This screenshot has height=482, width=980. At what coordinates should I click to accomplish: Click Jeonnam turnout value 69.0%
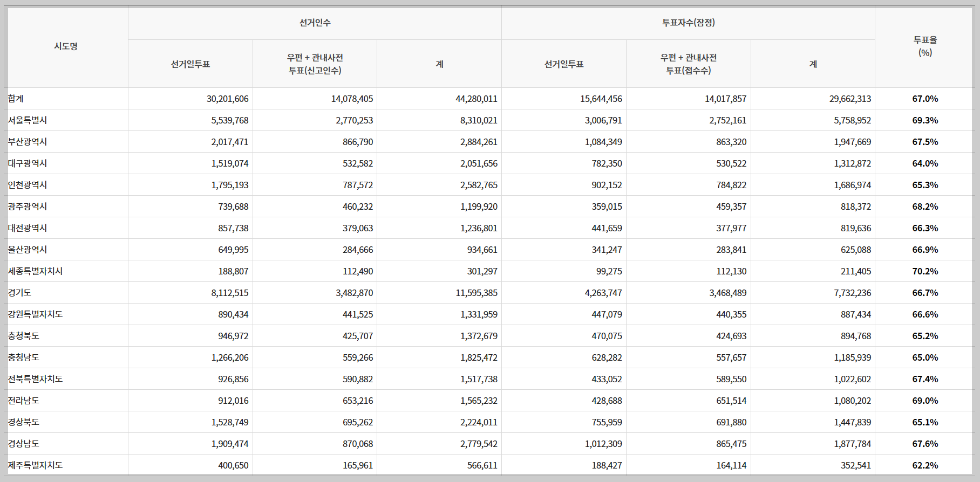925,401
